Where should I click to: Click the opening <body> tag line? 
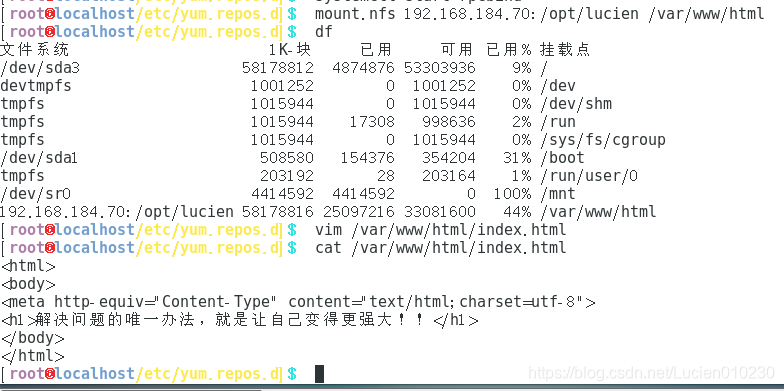28,284
